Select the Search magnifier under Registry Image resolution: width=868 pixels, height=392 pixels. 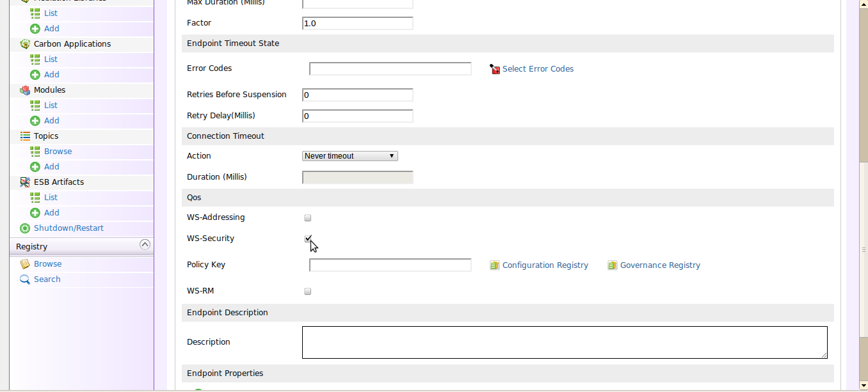[24, 279]
